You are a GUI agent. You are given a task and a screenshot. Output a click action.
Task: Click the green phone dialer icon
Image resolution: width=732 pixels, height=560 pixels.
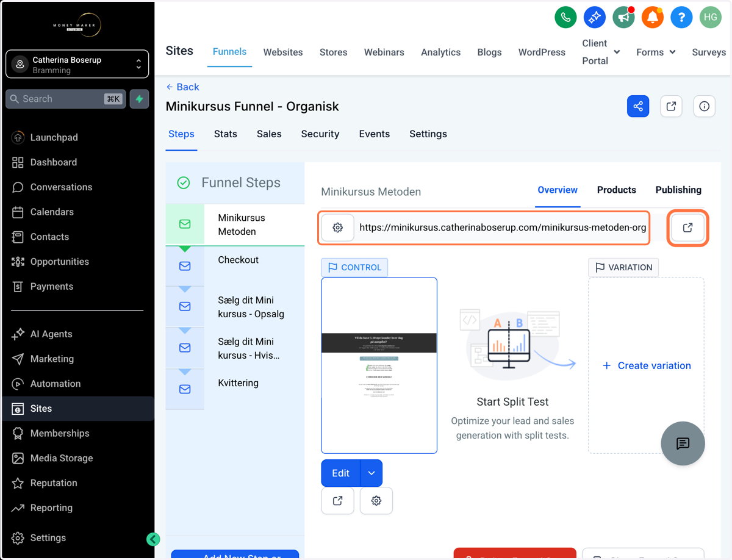coord(565,17)
